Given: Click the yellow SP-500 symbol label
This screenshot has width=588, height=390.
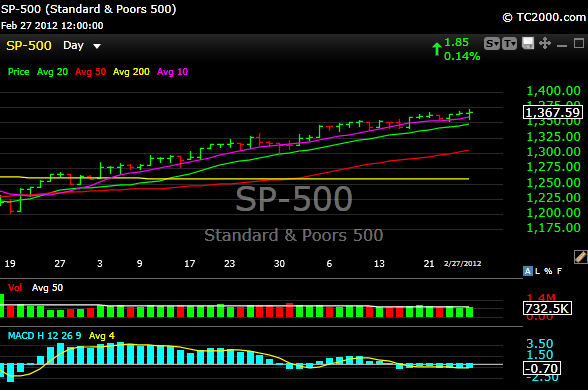Looking at the screenshot, I should coord(29,46).
